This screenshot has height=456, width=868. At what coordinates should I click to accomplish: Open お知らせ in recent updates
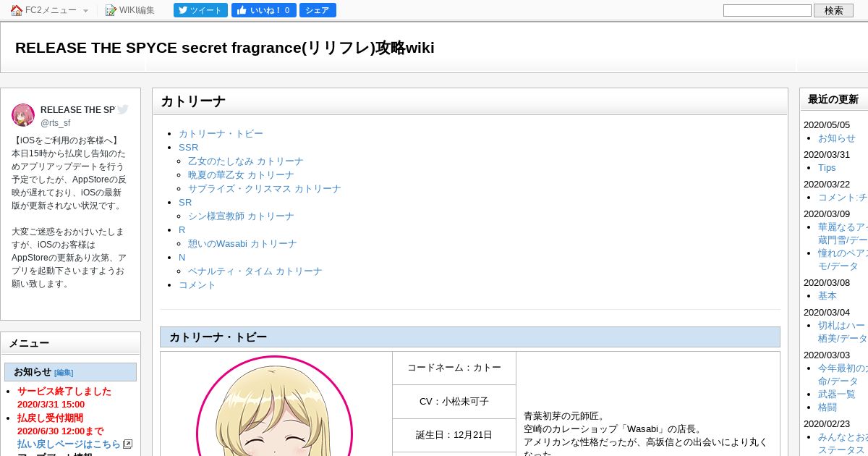coord(837,138)
